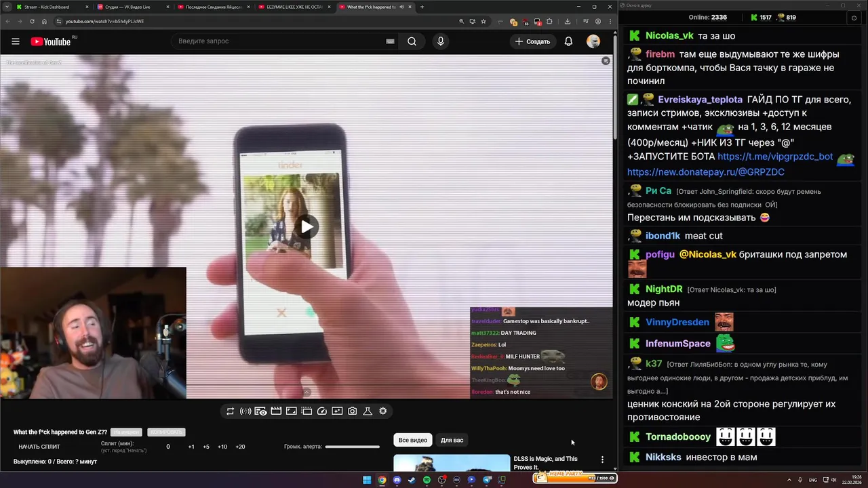Click the flask icon in the video toolbar
Image resolution: width=868 pixels, height=488 pixels.
click(368, 411)
